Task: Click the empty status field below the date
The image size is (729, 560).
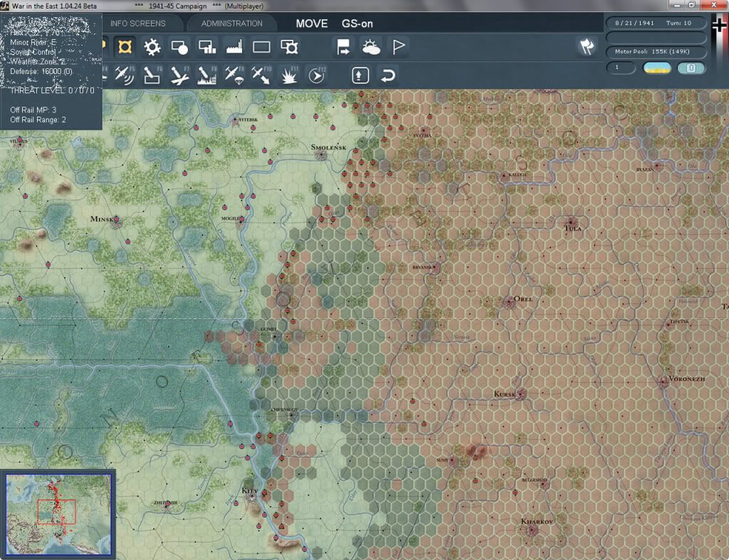Action: (656, 37)
